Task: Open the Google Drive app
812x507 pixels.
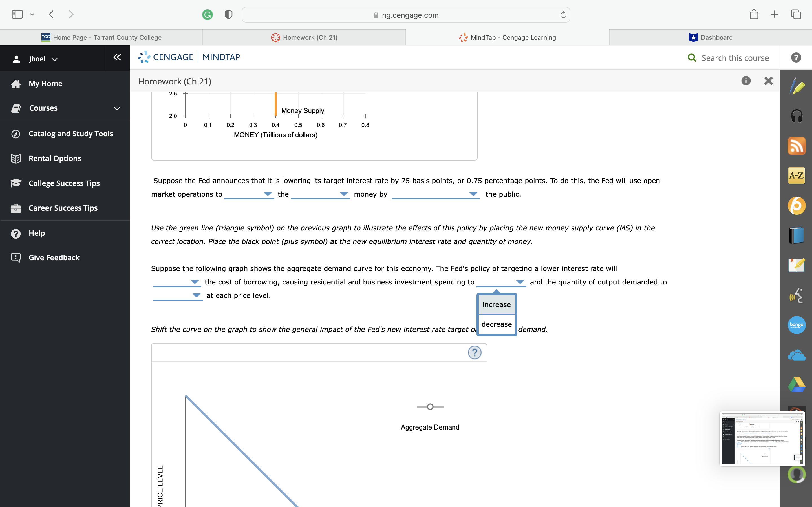Action: (x=796, y=384)
